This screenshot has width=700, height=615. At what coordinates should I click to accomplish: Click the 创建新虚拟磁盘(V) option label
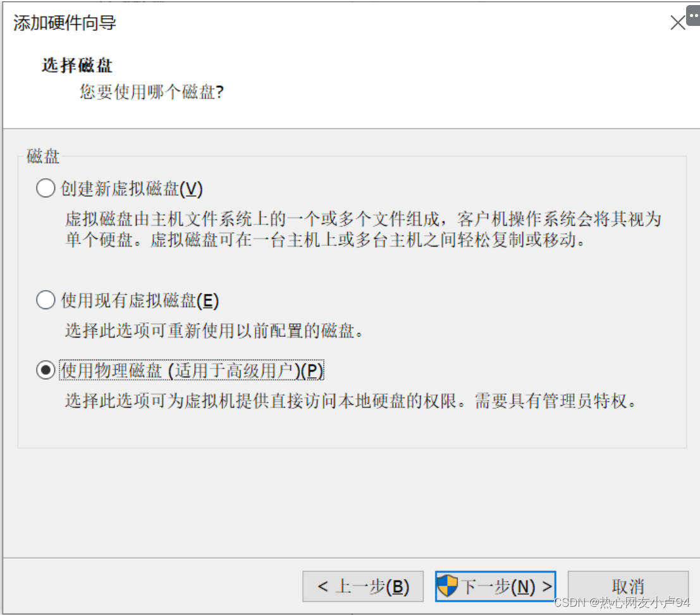tap(132, 189)
